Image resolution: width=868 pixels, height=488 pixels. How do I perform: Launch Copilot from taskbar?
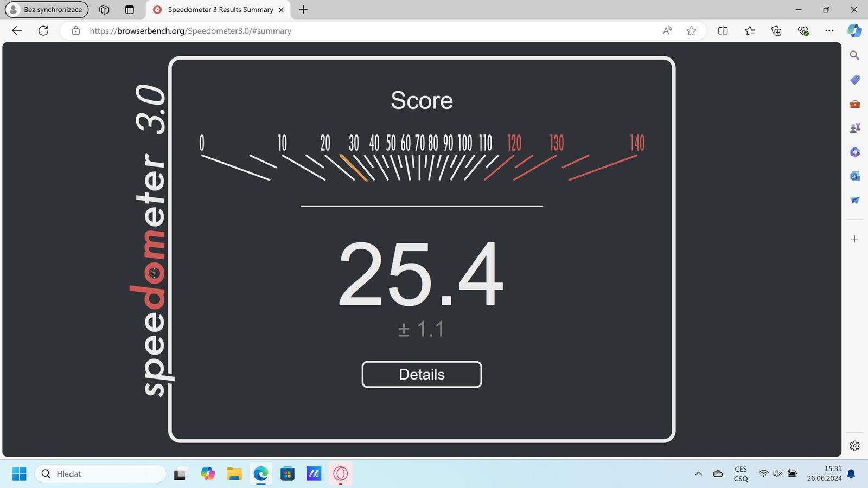[207, 474]
